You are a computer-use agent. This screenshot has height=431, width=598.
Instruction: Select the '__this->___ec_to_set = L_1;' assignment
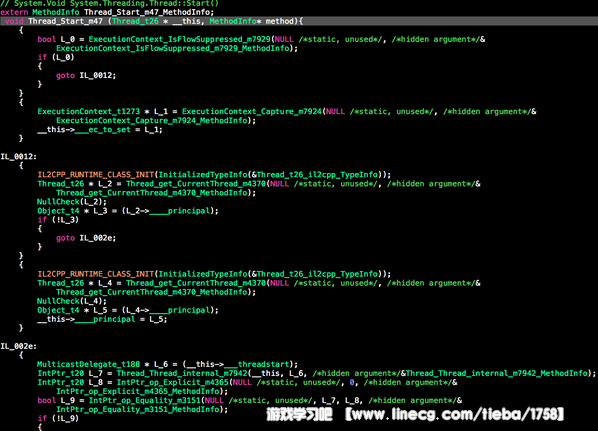coord(100,130)
